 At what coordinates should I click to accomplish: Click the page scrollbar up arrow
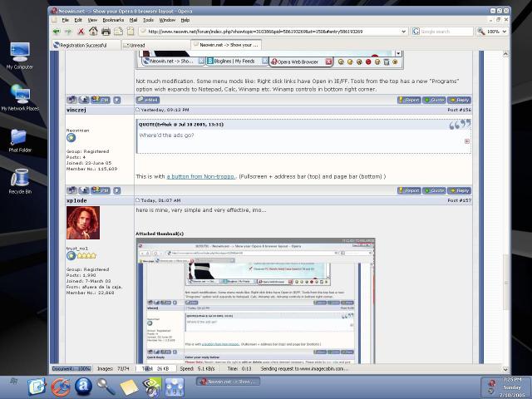point(505,54)
